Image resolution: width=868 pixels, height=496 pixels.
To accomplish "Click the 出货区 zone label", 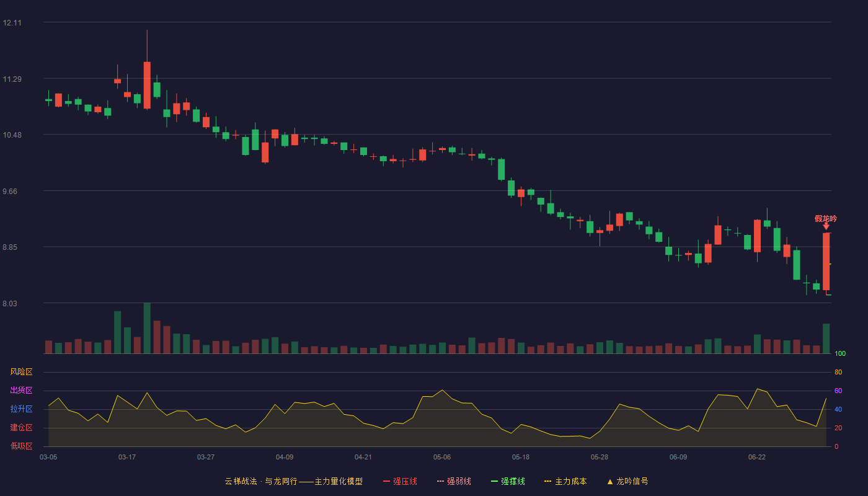I will tap(21, 391).
